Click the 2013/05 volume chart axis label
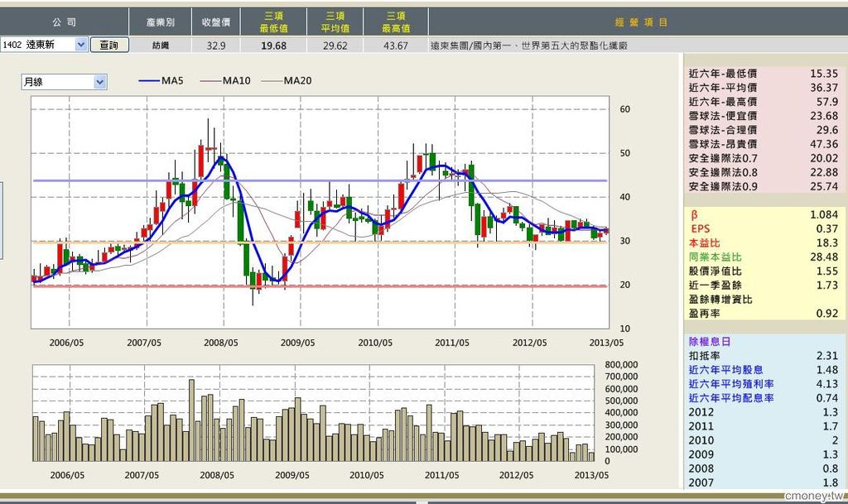848x504 pixels. [x=591, y=475]
